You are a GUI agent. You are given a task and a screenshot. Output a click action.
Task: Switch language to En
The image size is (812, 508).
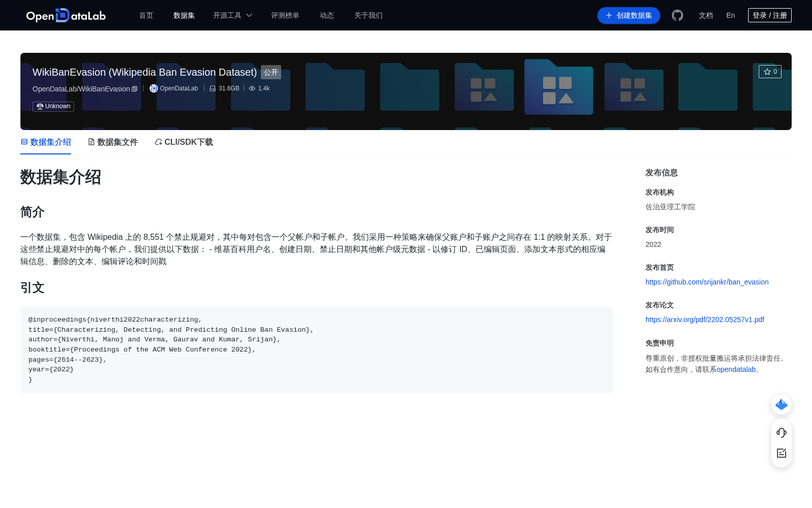coord(731,15)
